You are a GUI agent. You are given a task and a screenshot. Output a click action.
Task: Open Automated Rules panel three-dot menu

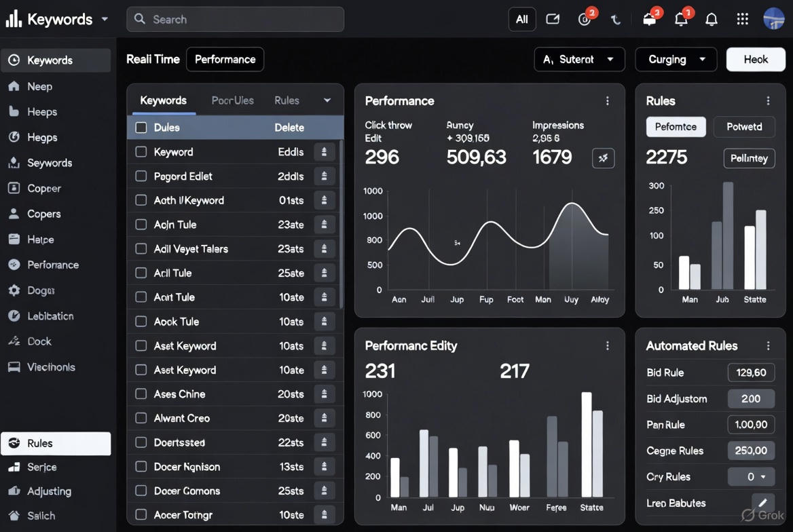(x=768, y=346)
